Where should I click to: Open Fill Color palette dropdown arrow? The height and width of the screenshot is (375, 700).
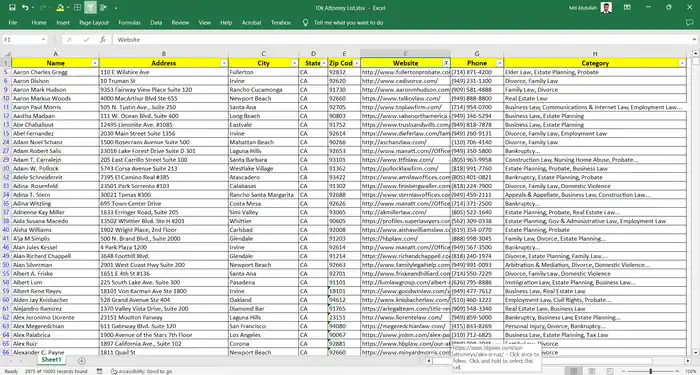click(67, 8)
